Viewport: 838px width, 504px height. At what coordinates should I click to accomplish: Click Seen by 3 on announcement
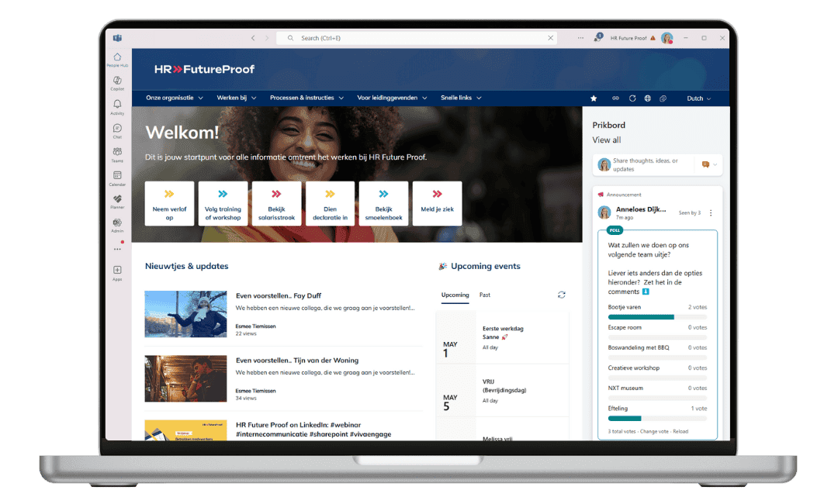point(690,212)
